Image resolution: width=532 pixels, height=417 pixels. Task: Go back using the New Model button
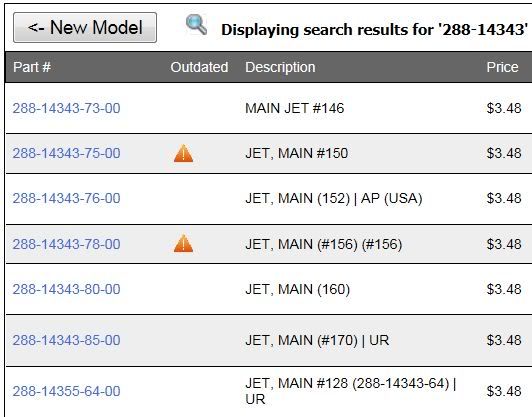(85, 27)
